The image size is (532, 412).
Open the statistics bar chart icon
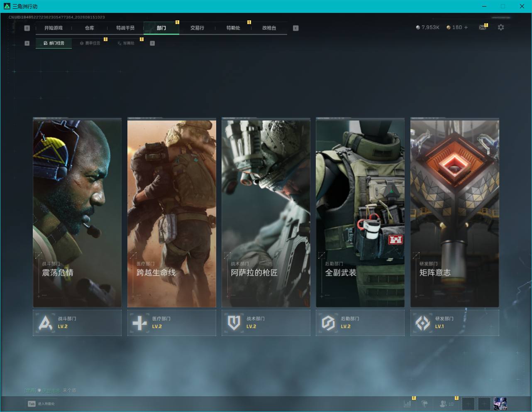(x=408, y=404)
